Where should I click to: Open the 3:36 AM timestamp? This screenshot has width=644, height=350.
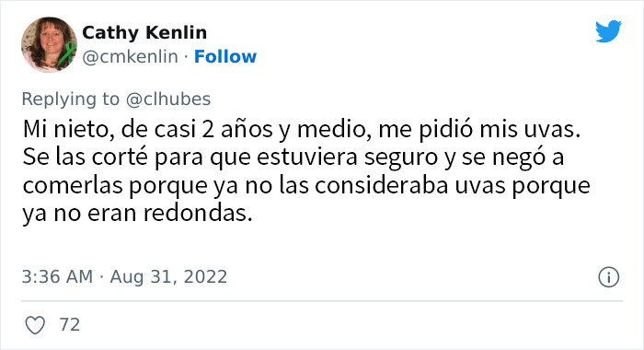click(57, 277)
